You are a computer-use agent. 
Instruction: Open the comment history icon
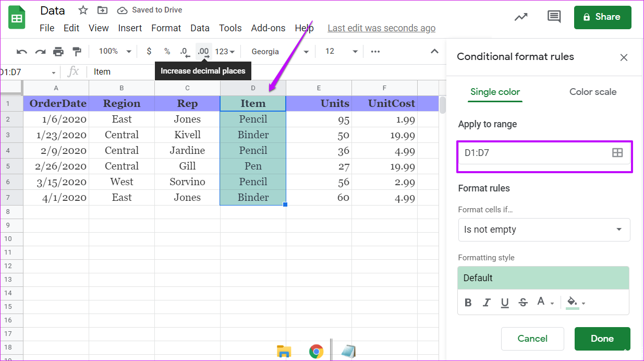[x=554, y=17]
